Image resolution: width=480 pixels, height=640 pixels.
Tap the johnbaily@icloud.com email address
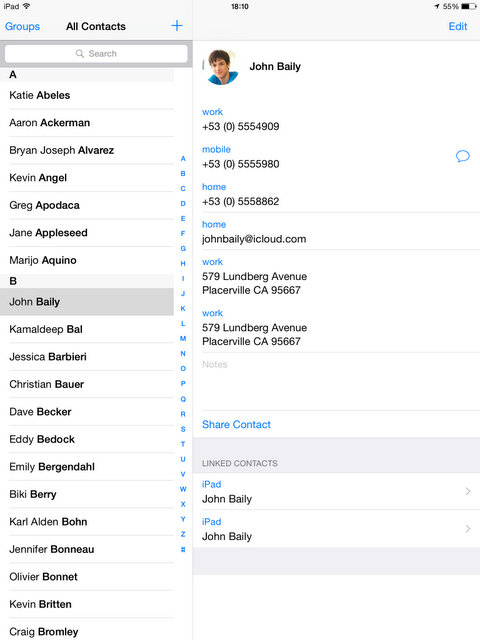click(254, 239)
